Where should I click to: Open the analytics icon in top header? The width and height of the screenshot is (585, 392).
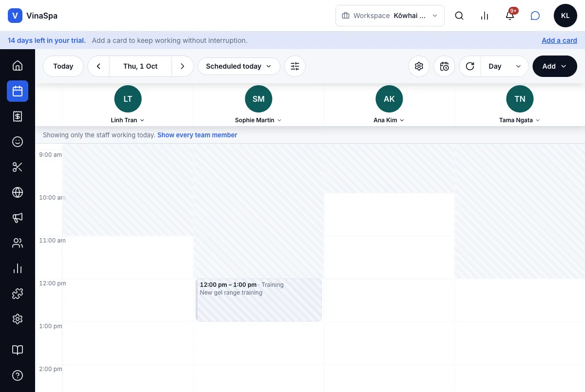485,16
